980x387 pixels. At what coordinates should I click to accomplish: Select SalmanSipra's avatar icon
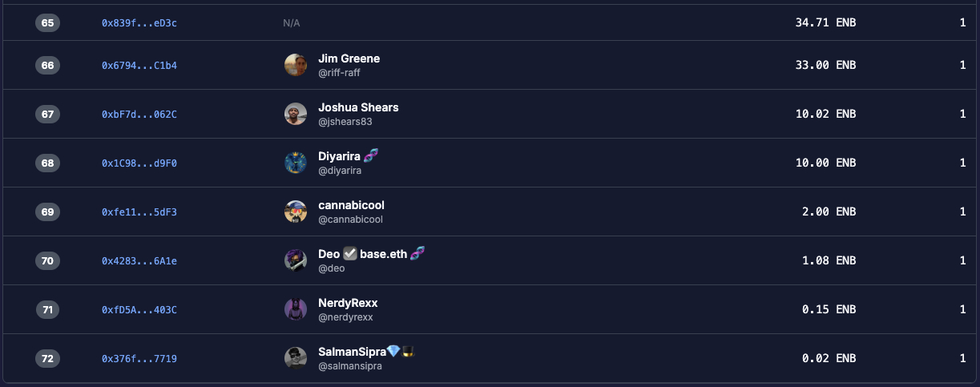(296, 358)
